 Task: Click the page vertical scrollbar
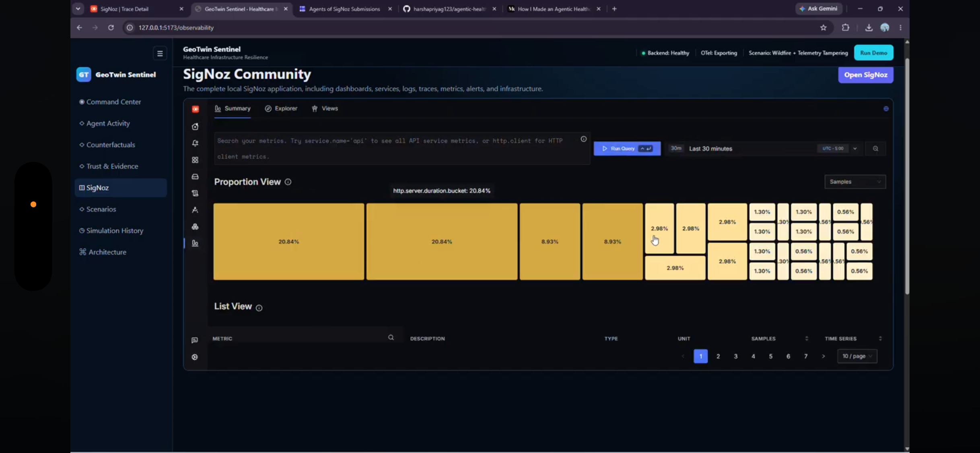pos(907,177)
